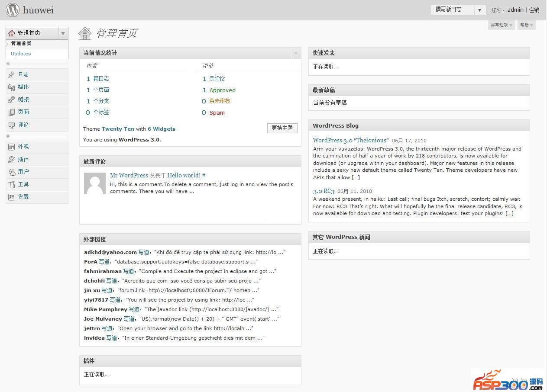Click the admin username link
The width and height of the screenshot is (547, 392).
click(x=515, y=10)
